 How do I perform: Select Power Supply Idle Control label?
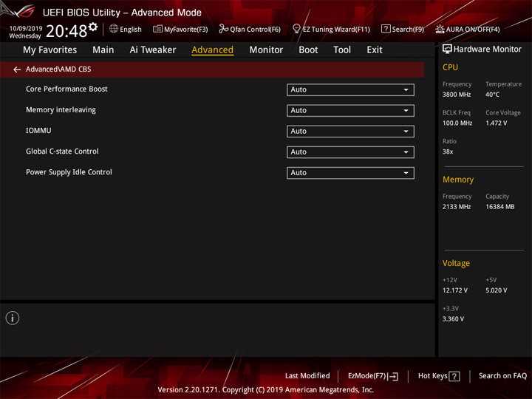tap(69, 172)
